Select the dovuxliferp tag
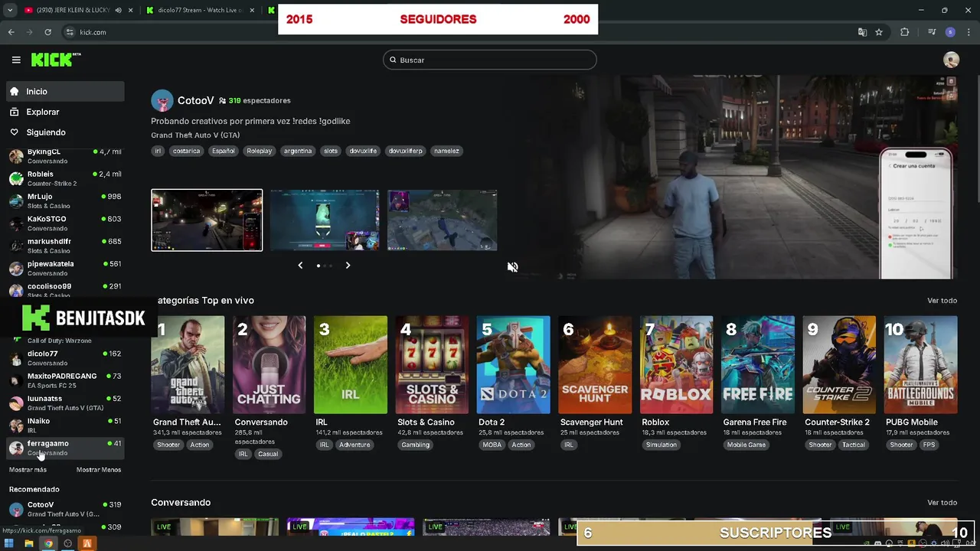 tap(405, 151)
